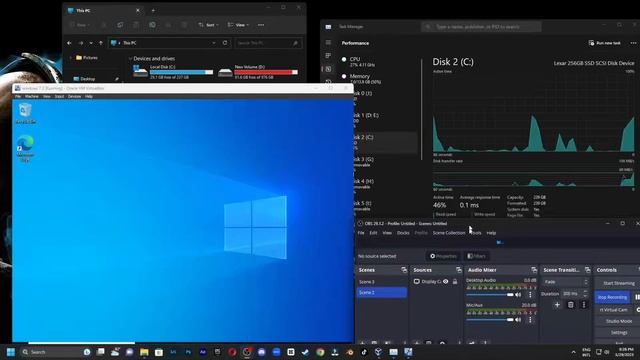Click the Up arrow in File Explorer
The image size is (640, 360).
(101, 43)
